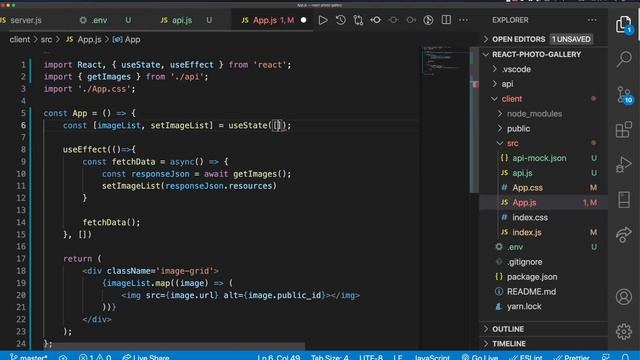This screenshot has width=640, height=360.
Task: Click the App.js breadcrumb segment
Action: coord(84,40)
